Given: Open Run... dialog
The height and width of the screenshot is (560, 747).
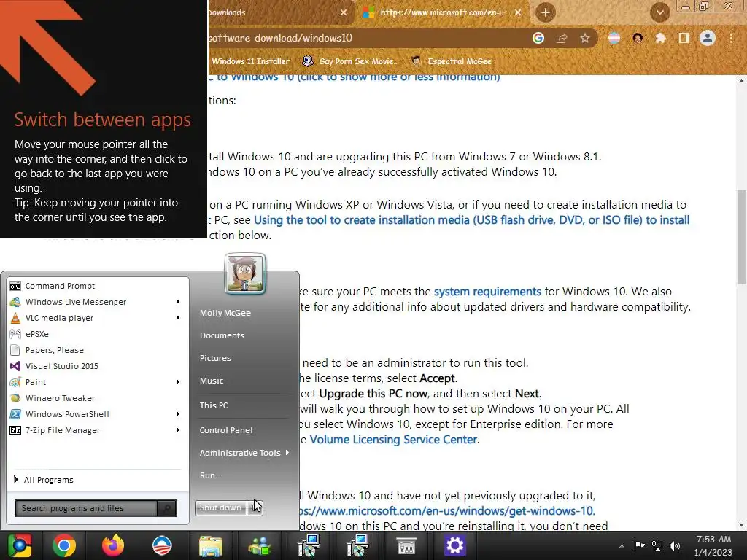Looking at the screenshot, I should point(211,475).
